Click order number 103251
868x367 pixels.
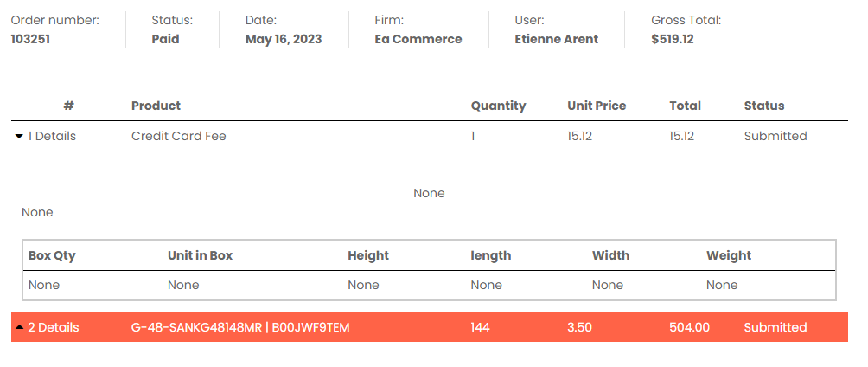pyautogui.click(x=30, y=39)
